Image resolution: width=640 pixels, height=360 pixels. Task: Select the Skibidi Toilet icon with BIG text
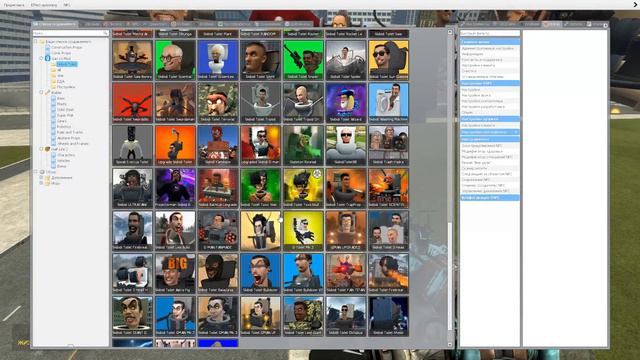point(175,273)
